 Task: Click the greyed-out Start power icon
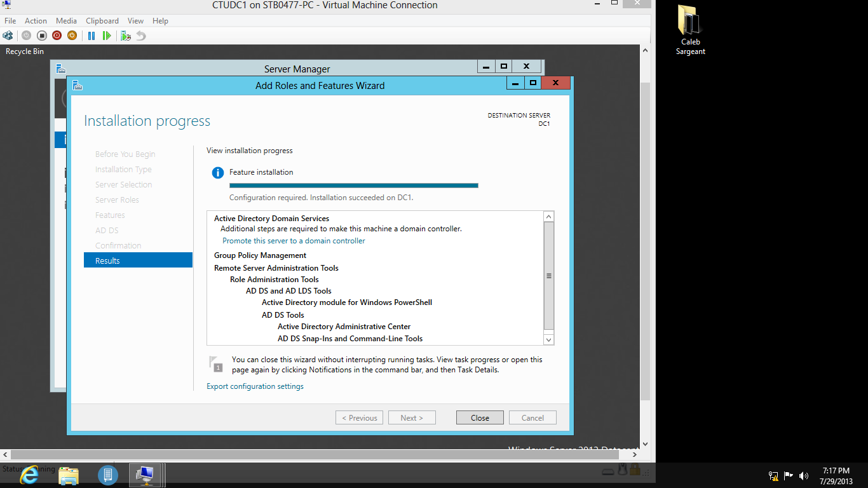click(x=26, y=36)
